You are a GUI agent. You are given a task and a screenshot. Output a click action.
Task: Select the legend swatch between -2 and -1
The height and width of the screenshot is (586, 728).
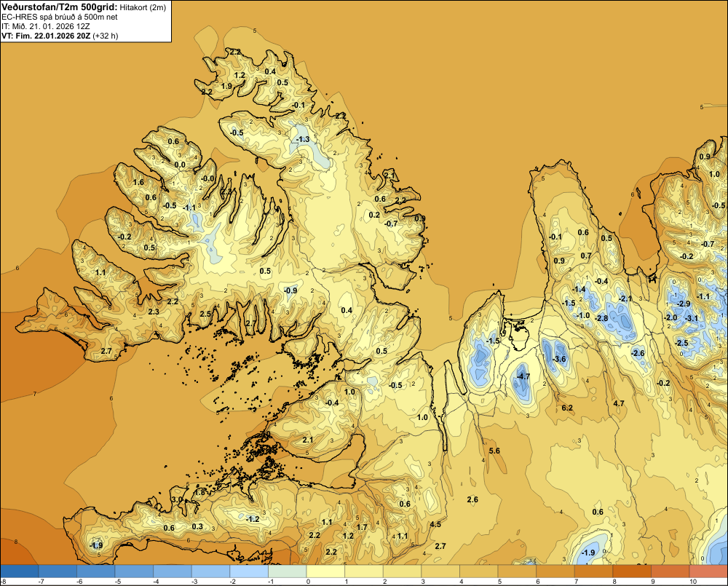pyautogui.click(x=249, y=571)
